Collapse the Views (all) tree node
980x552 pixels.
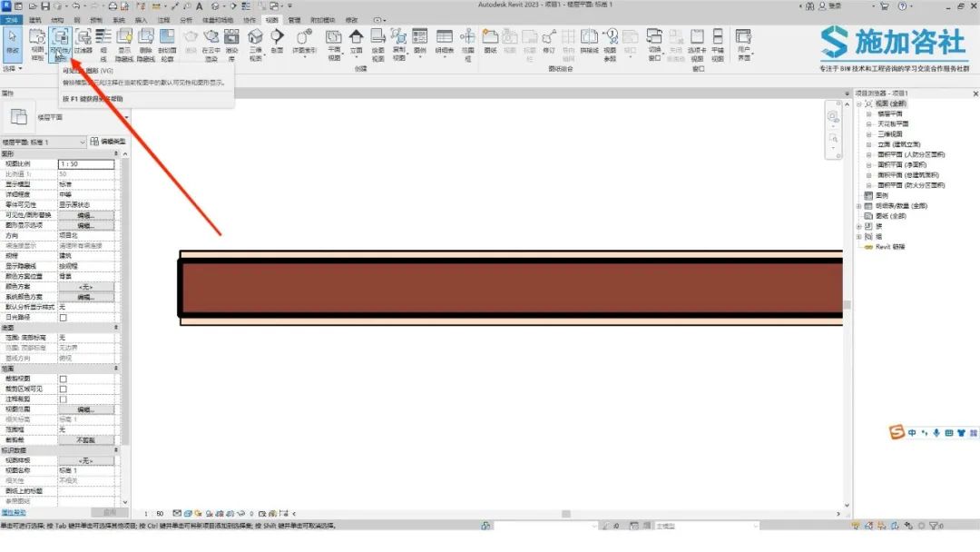point(858,103)
